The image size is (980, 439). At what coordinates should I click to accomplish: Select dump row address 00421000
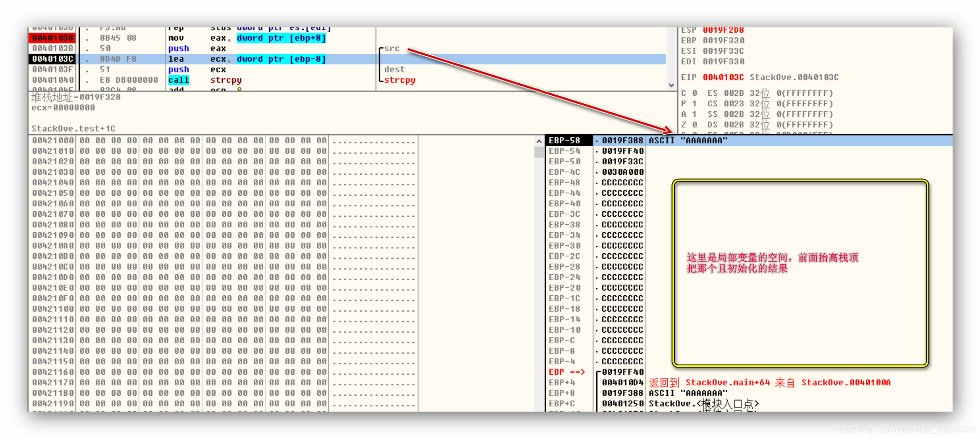tap(53, 141)
